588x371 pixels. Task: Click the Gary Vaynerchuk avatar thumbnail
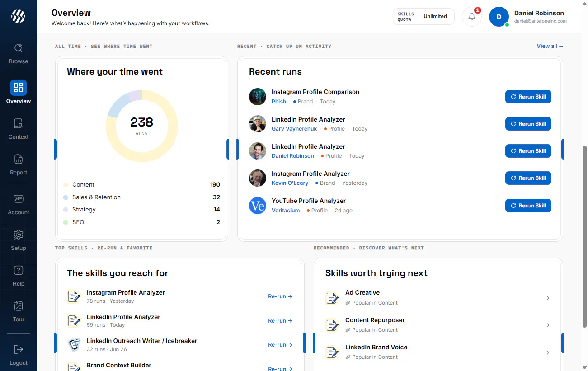point(258,124)
